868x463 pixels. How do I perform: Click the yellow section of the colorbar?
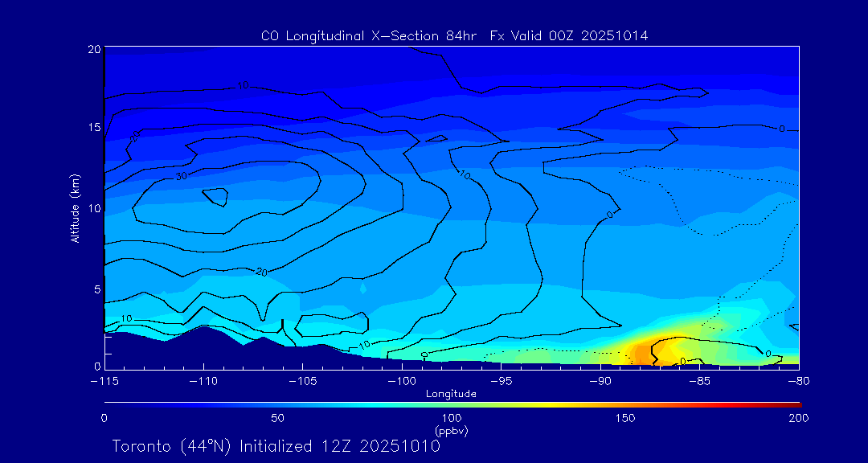tap(522, 404)
